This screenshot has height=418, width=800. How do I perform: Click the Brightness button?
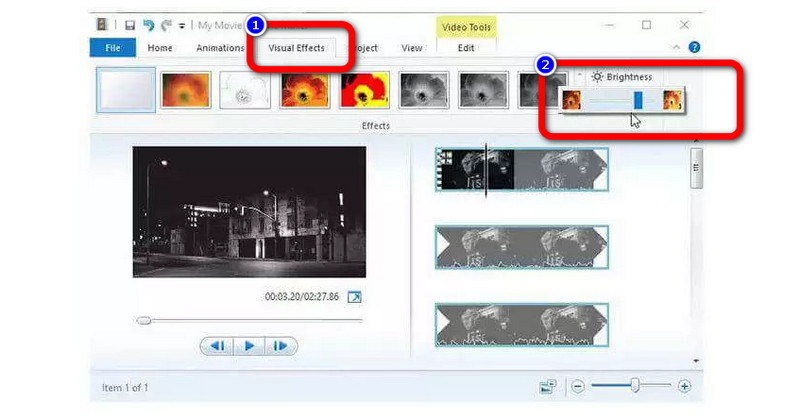[x=622, y=76]
